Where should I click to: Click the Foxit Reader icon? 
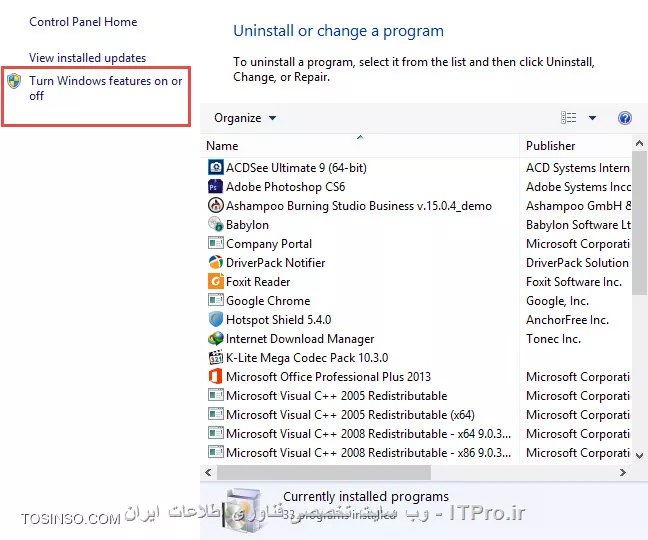215,281
